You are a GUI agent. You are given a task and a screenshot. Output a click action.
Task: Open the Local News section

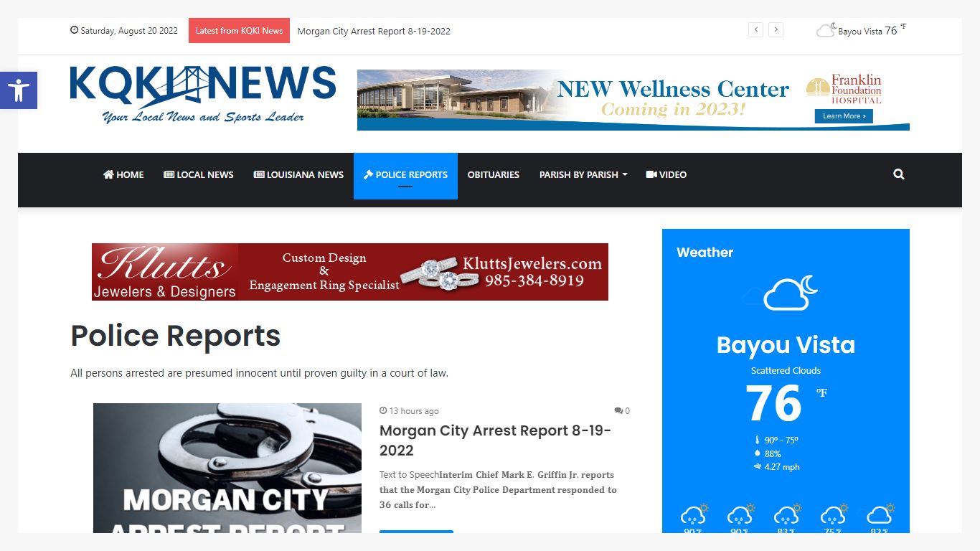click(x=199, y=174)
